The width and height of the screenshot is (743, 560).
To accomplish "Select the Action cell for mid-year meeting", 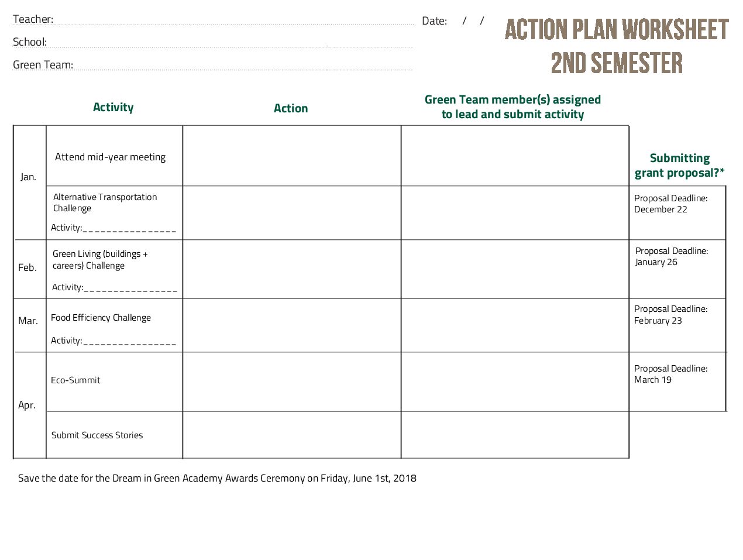I will [292, 156].
